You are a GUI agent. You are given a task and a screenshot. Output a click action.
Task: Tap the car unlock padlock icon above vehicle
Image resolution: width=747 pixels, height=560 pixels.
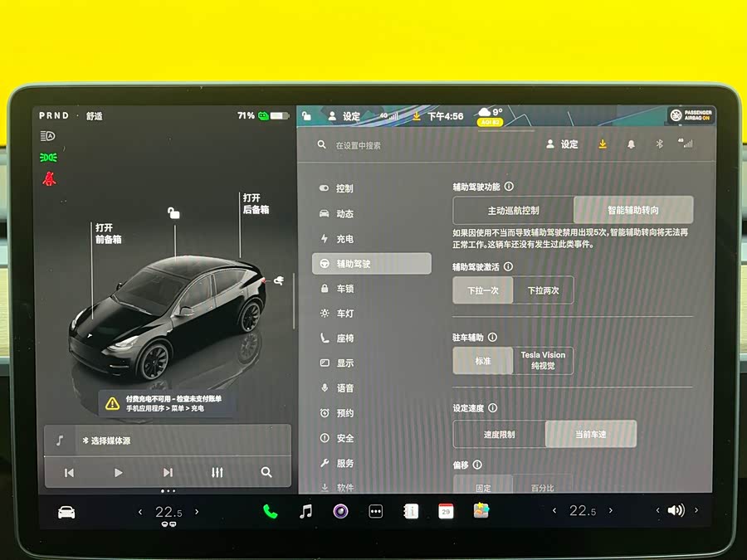click(174, 213)
